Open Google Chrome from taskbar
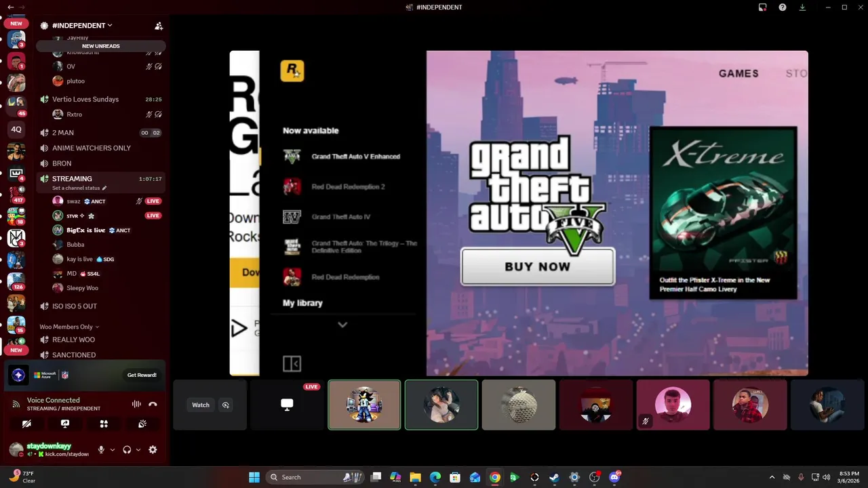 [x=495, y=477]
